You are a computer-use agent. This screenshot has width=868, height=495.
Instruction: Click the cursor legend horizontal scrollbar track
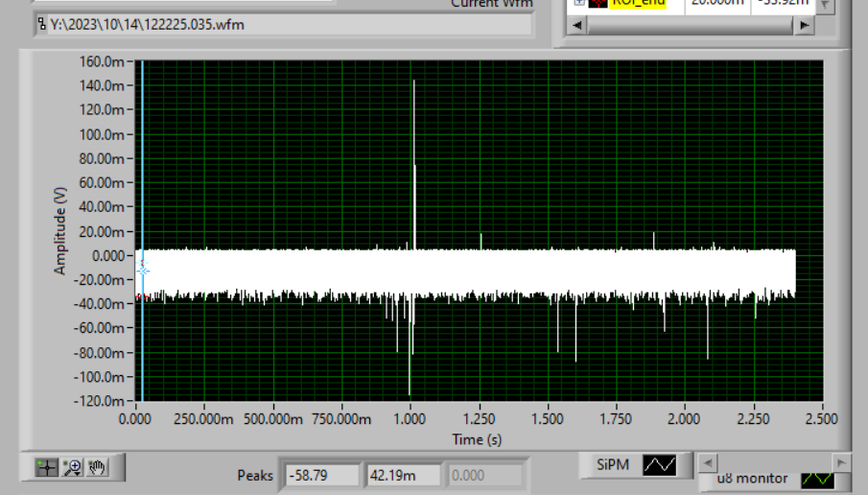click(691, 25)
